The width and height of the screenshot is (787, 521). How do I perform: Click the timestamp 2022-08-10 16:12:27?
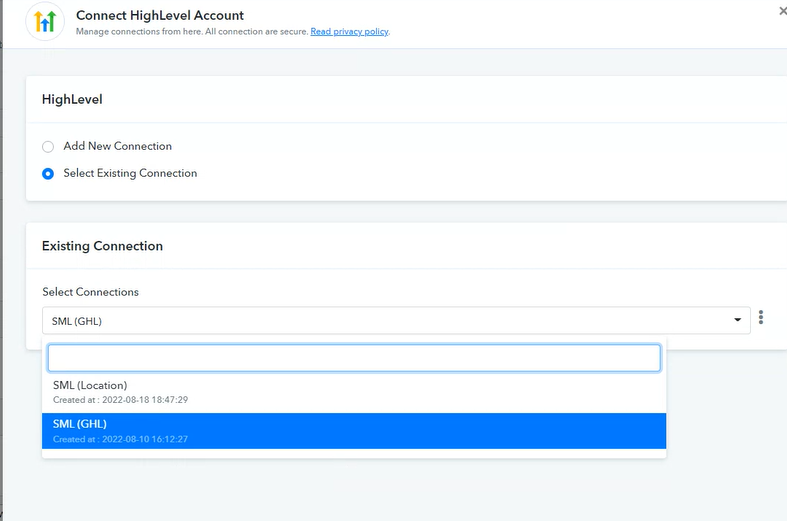point(145,439)
